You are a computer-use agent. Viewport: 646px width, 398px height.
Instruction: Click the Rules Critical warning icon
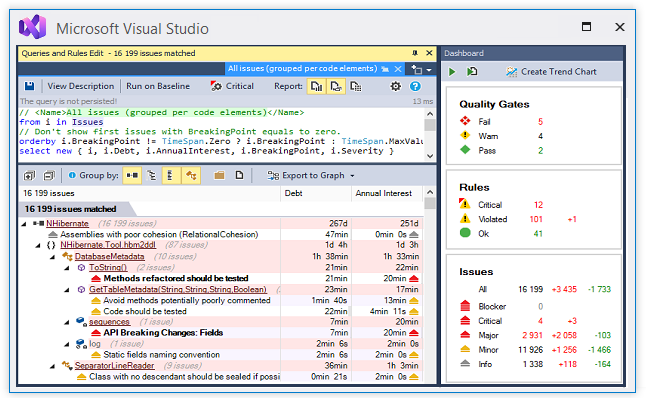[465, 204]
